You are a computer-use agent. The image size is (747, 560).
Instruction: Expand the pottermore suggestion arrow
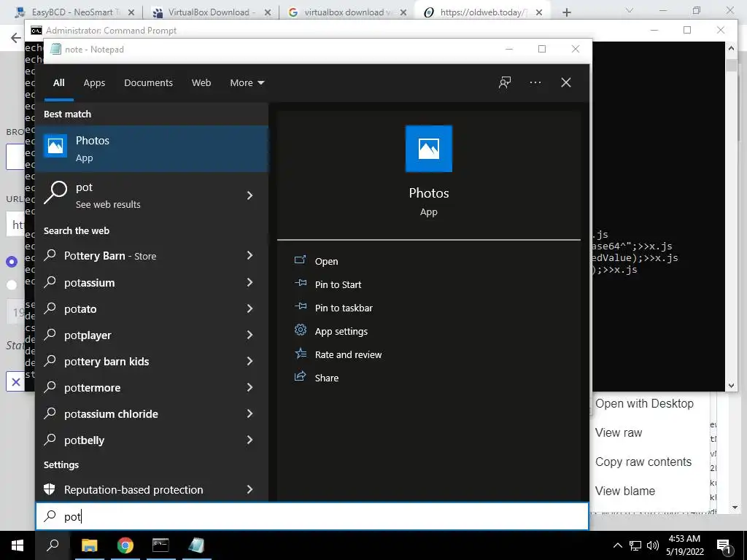249,387
